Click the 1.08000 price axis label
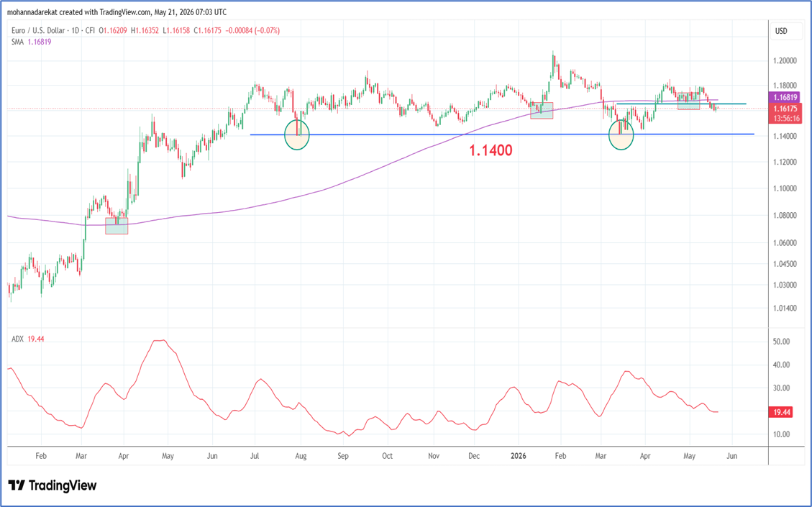Image resolution: width=812 pixels, height=507 pixels. (785, 216)
